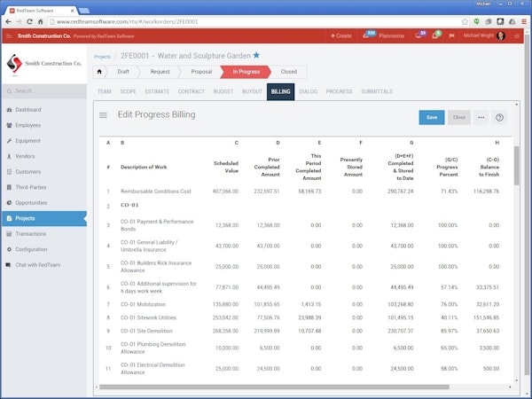Switch to the BUYOUT tab
The image size is (532, 399).
click(x=252, y=91)
